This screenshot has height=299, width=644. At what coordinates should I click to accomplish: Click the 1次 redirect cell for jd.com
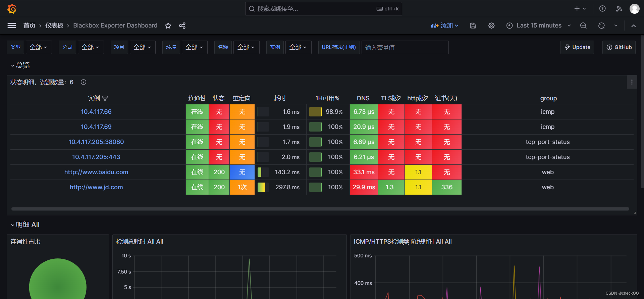(242, 187)
